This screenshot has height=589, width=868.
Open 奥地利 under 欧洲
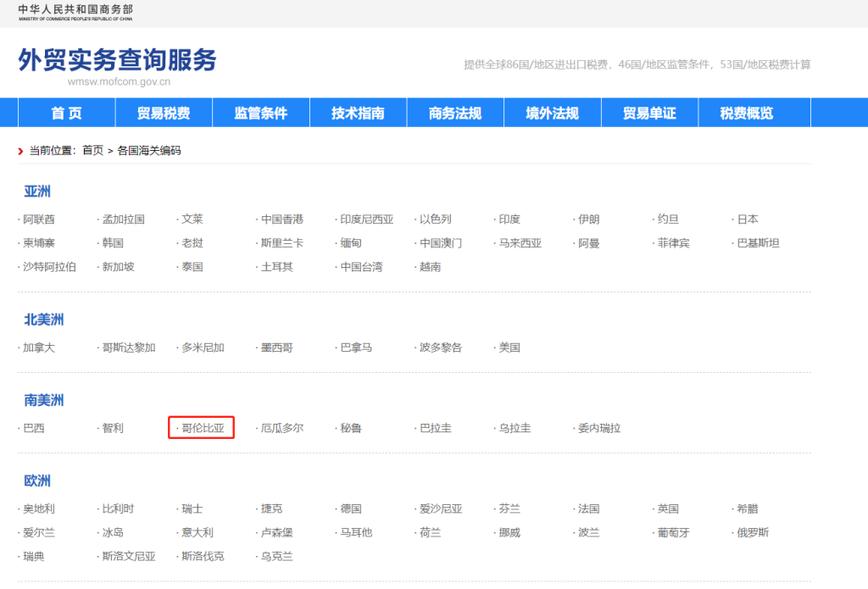[x=39, y=508]
